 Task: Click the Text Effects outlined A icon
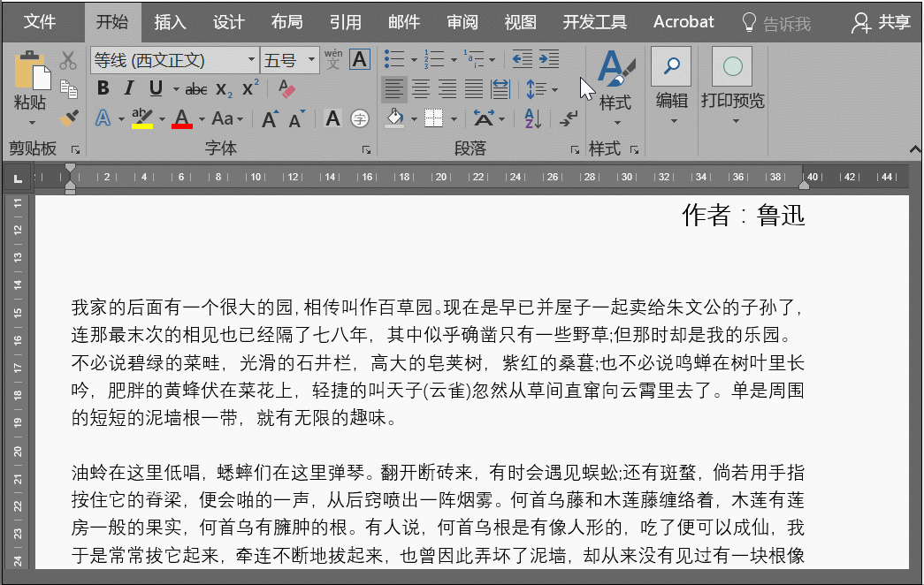[x=103, y=118]
